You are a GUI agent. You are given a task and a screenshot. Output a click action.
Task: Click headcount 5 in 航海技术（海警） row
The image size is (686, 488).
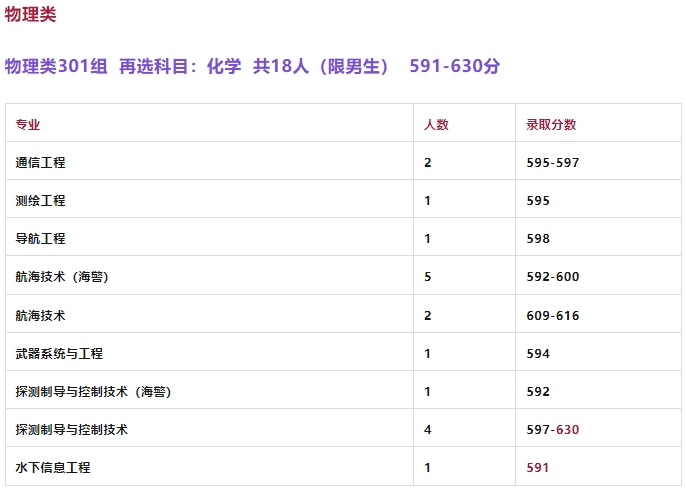coord(428,277)
